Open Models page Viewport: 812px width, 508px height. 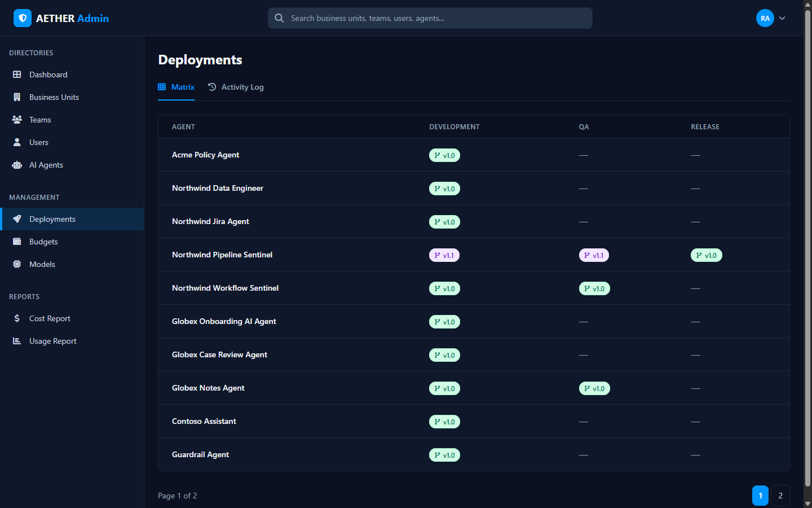[x=72, y=264]
